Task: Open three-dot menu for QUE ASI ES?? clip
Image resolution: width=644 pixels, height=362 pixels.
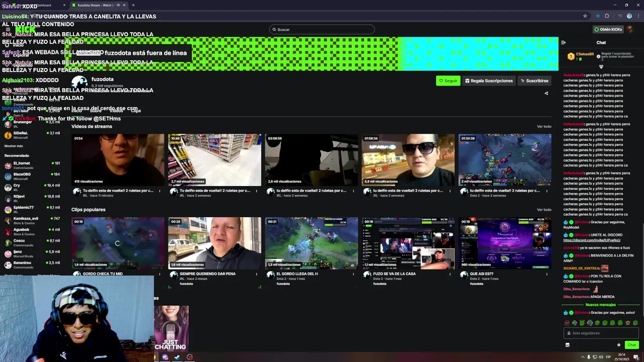Action: pos(547,274)
